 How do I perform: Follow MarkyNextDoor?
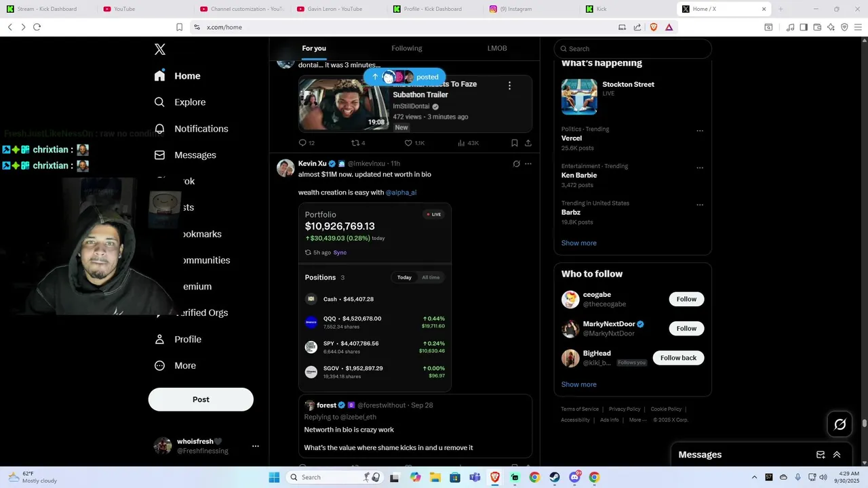click(x=686, y=329)
